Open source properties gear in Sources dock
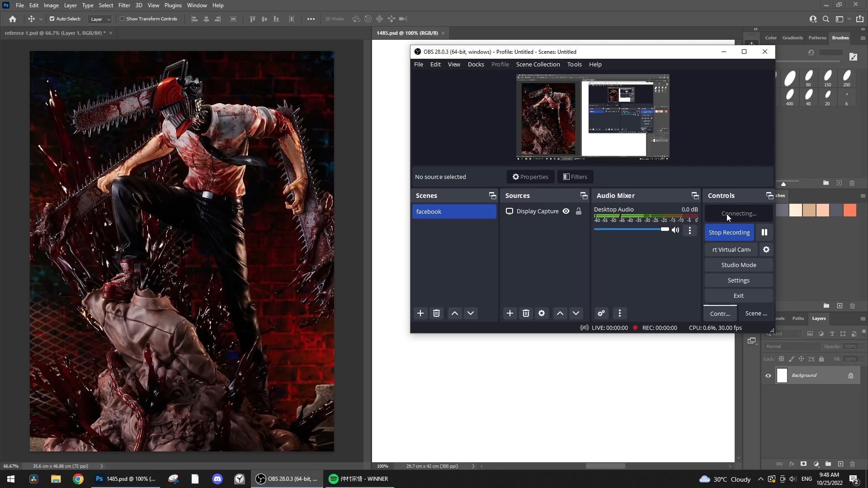This screenshot has height=488, width=868. 542,313
